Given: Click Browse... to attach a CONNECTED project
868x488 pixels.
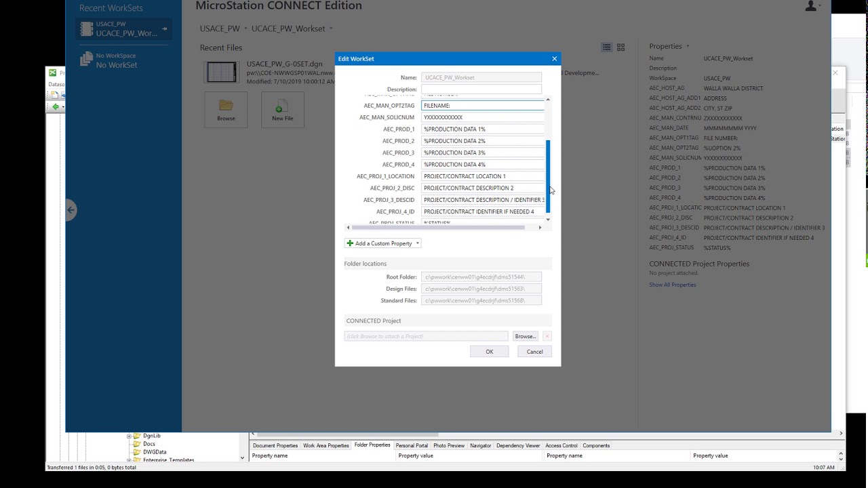Looking at the screenshot, I should 525,336.
